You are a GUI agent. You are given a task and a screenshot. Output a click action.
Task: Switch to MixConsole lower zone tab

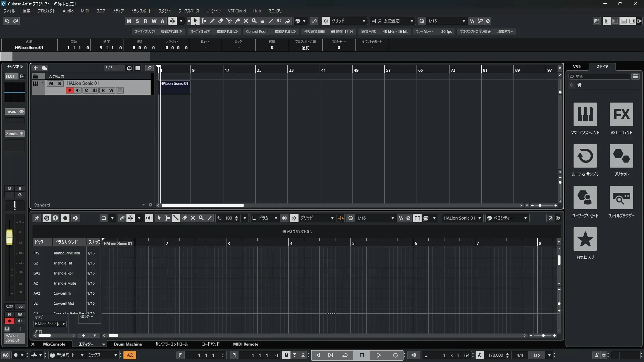[54, 344]
